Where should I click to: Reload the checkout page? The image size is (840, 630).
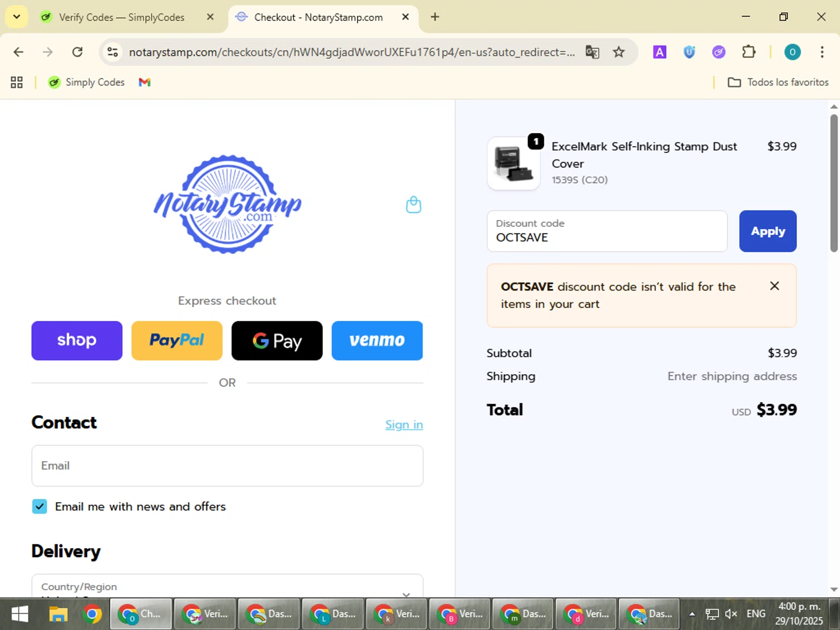coord(77,52)
